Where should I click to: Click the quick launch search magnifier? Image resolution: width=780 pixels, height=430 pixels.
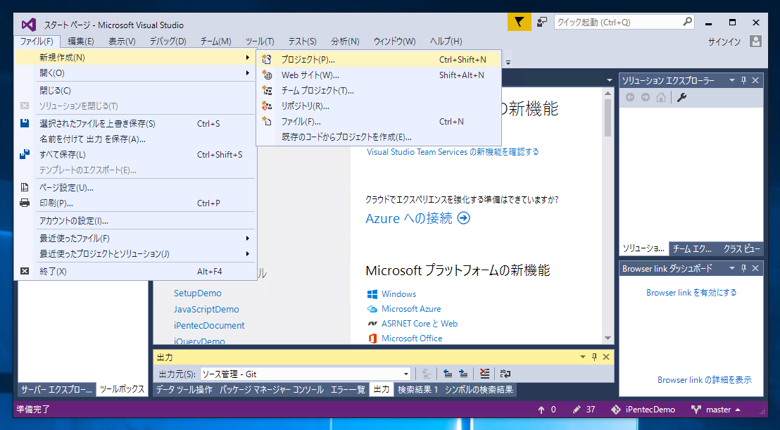[687, 22]
